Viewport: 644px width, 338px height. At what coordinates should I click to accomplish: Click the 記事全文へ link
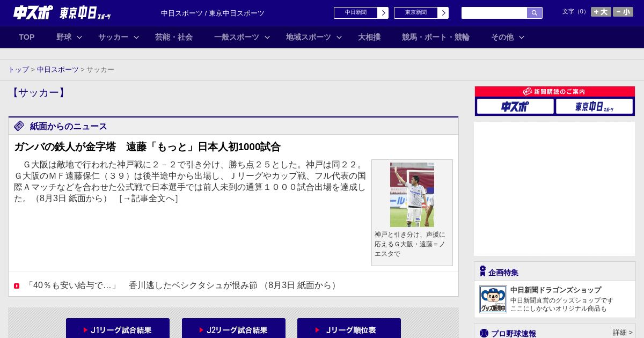tap(148, 199)
